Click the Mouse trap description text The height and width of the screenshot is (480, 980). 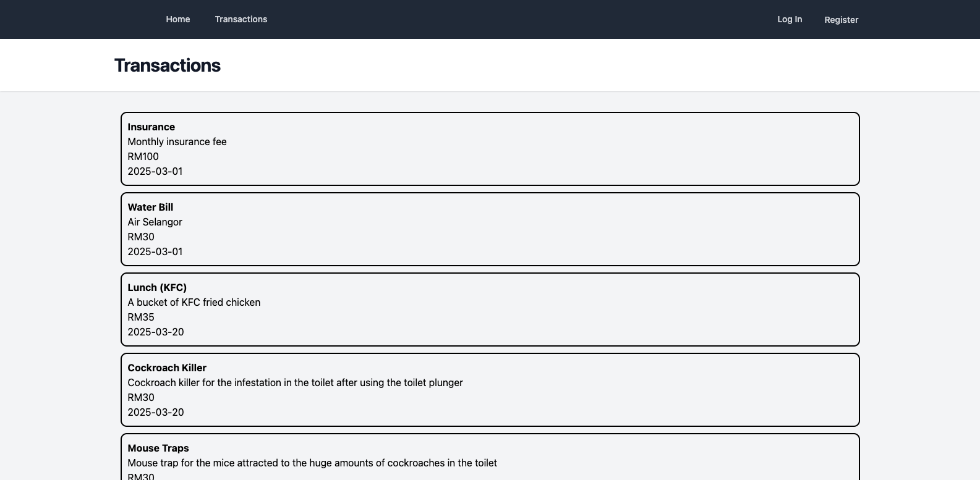pos(312,463)
